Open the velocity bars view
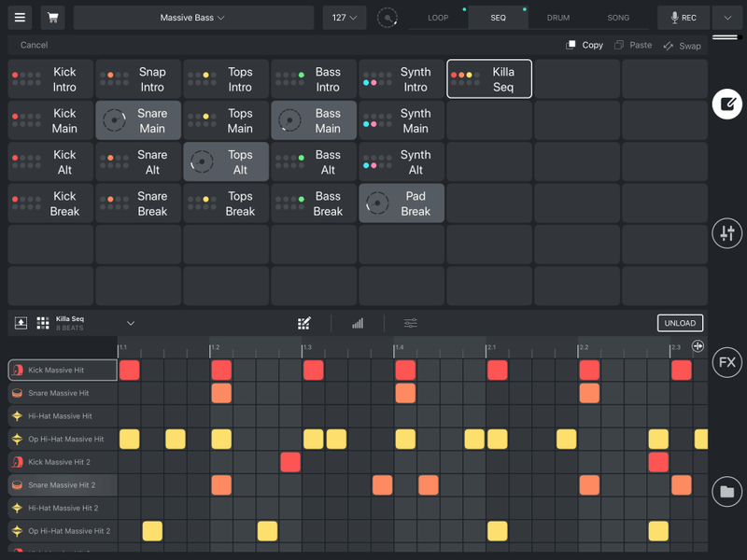 point(358,323)
